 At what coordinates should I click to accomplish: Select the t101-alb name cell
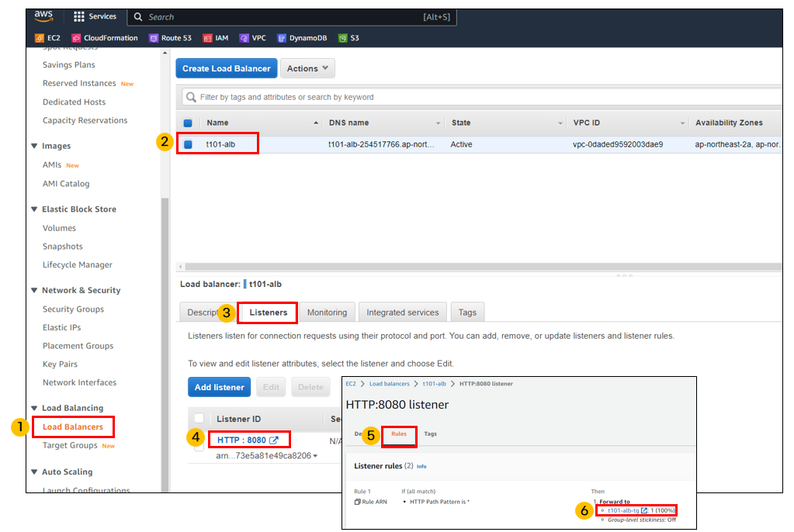220,144
